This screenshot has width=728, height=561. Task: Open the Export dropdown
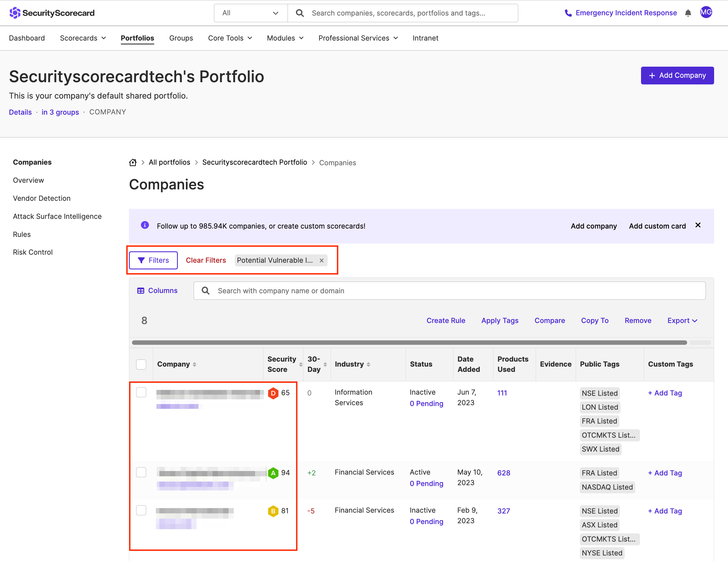click(x=682, y=320)
